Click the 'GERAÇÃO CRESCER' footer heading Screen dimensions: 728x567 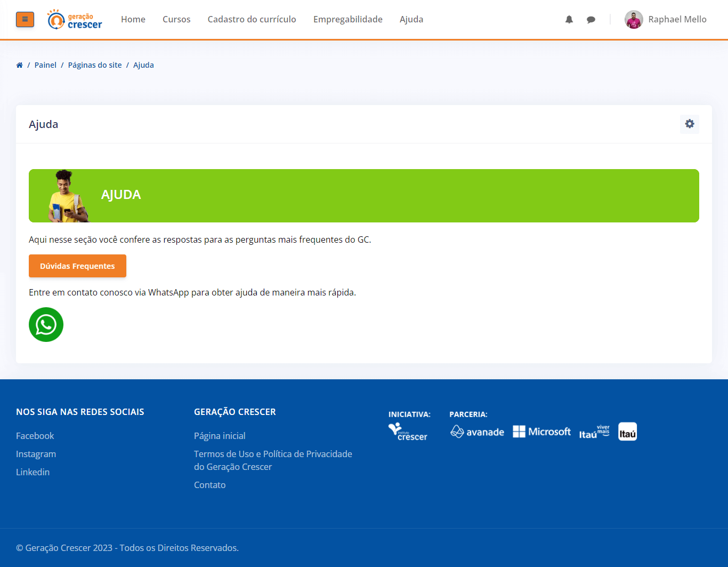pos(235,412)
